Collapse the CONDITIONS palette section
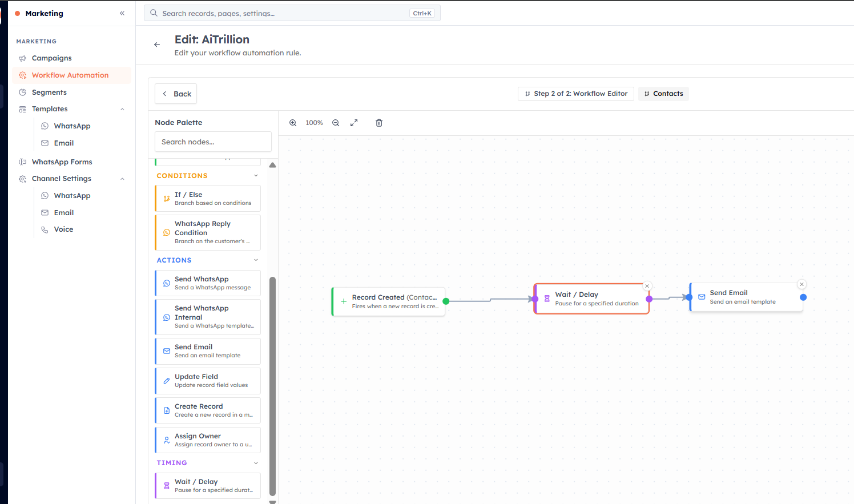Image resolution: width=854 pixels, height=504 pixels. pos(256,176)
